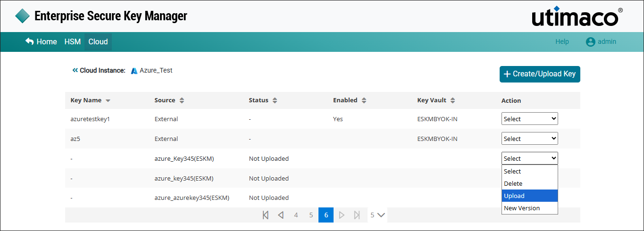
Task: Select current page 6 button
Action: coord(326,215)
